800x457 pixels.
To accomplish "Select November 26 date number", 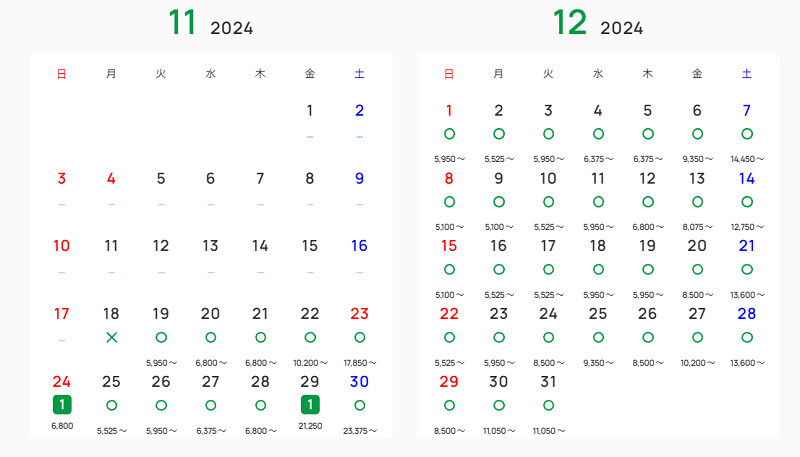I will pos(161,381).
